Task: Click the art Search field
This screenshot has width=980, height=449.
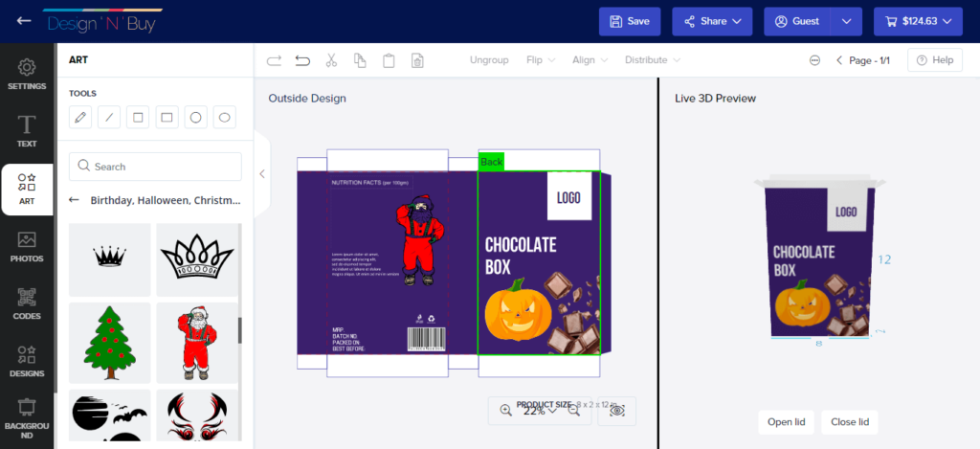Action: (x=155, y=167)
